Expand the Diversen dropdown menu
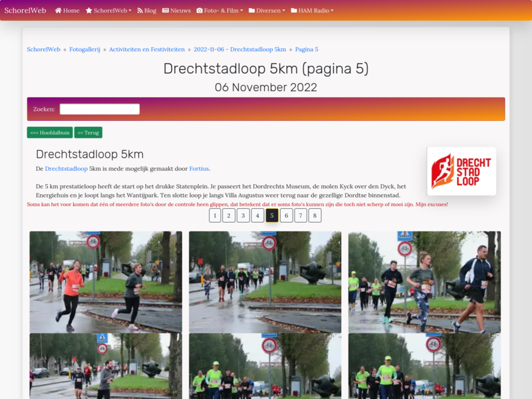 (267, 11)
